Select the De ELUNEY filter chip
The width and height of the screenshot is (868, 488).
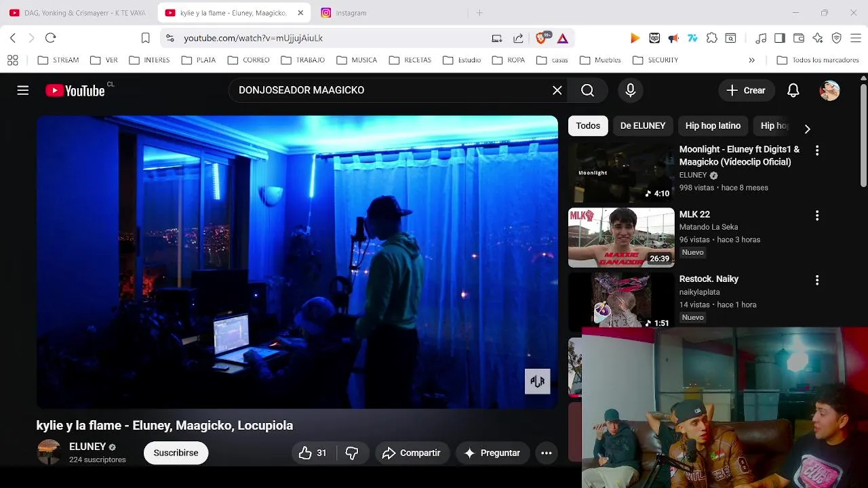coord(643,125)
